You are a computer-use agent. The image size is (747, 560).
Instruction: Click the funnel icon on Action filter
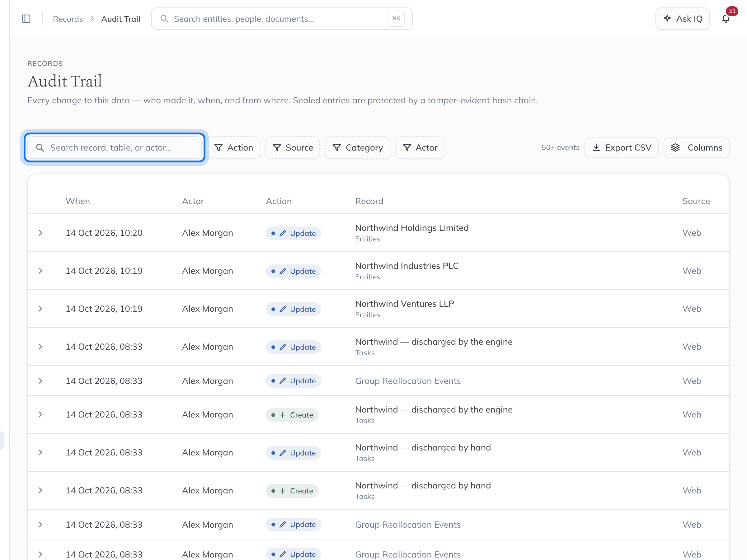(x=218, y=147)
